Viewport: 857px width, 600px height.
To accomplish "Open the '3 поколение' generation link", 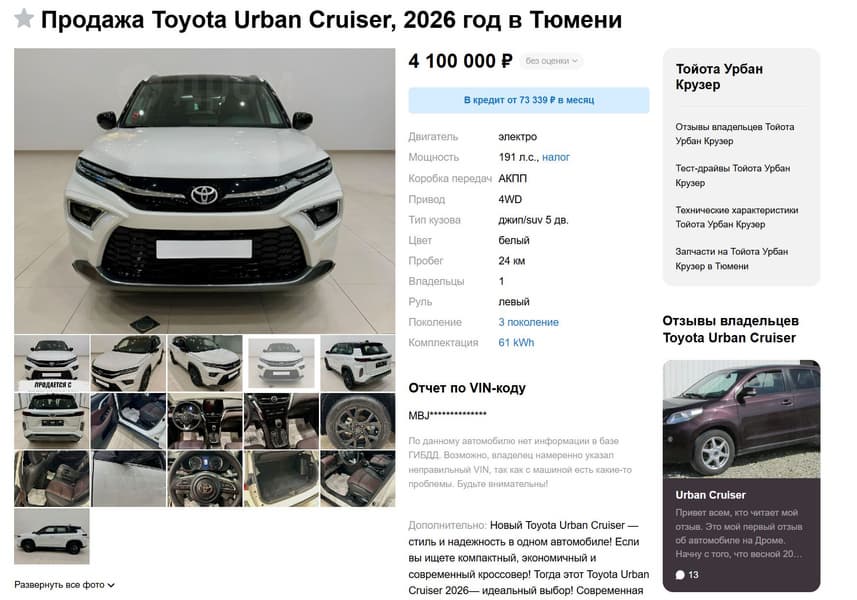I will tap(529, 322).
